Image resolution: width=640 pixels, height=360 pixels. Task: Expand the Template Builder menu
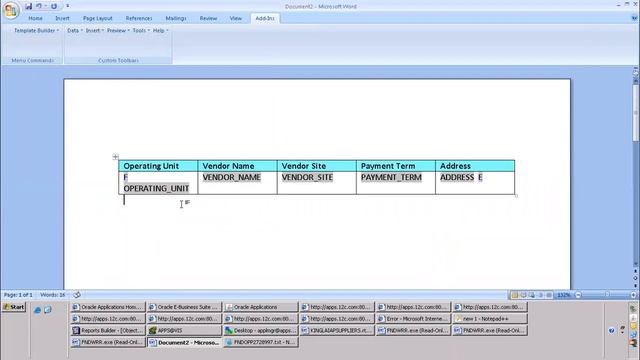pos(36,31)
